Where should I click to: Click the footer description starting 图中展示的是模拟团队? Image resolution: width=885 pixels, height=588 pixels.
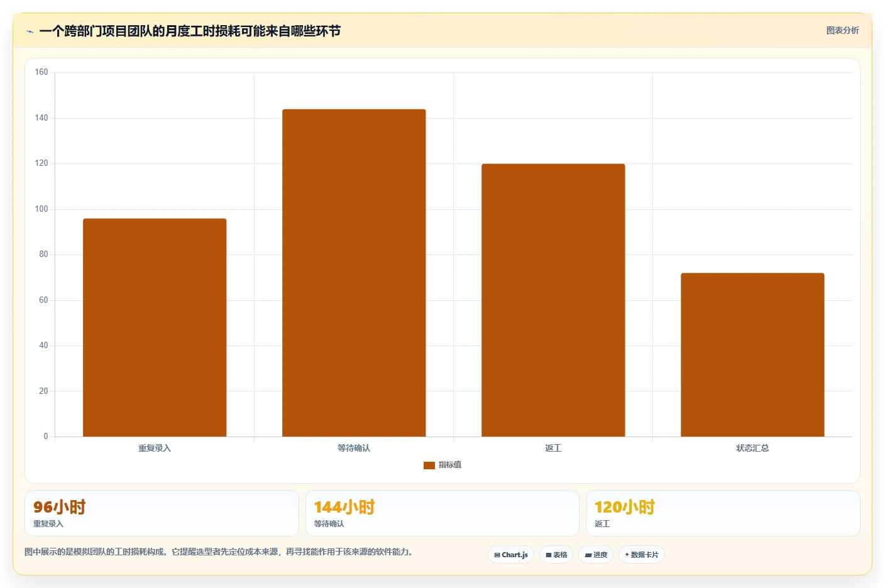[x=218, y=552]
